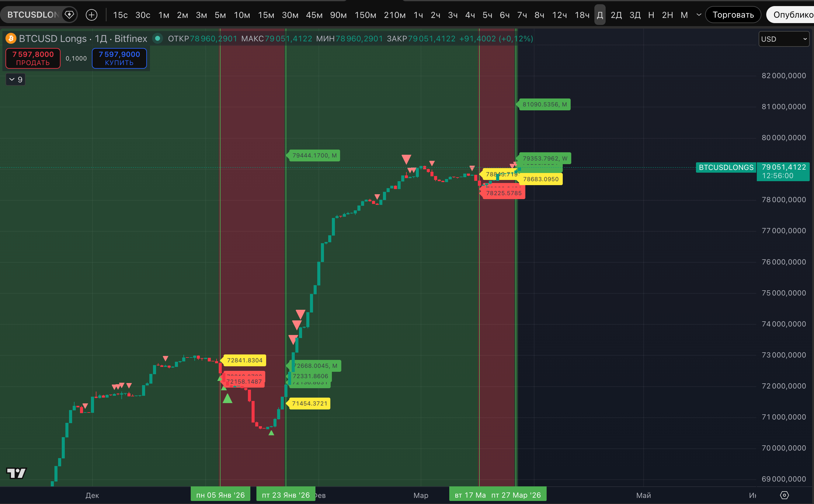Select the 15м timeframe

[x=266, y=15]
